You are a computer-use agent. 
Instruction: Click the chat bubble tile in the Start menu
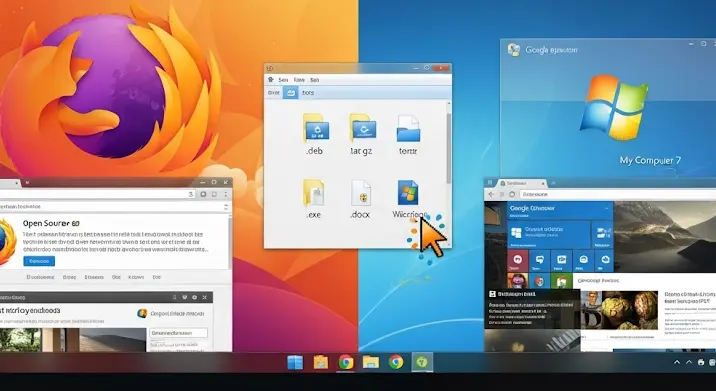(539, 261)
